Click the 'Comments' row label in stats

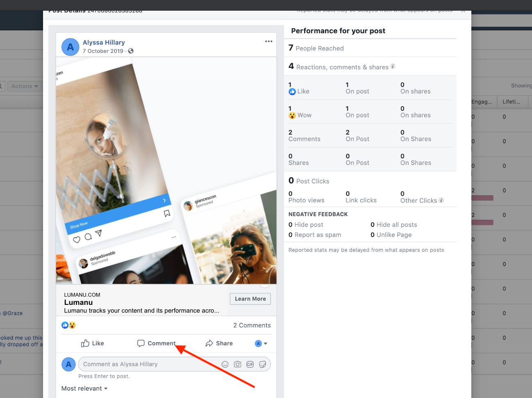(x=305, y=139)
